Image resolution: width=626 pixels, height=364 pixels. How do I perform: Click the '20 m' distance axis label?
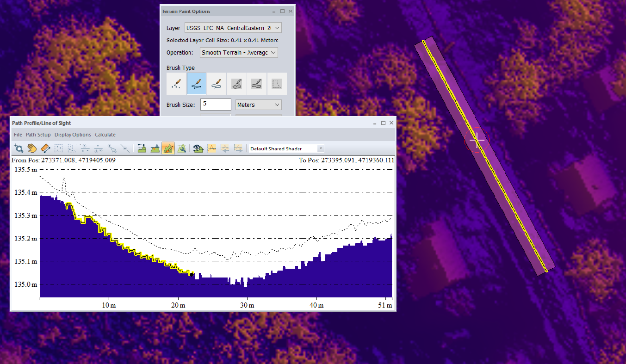[x=178, y=305]
